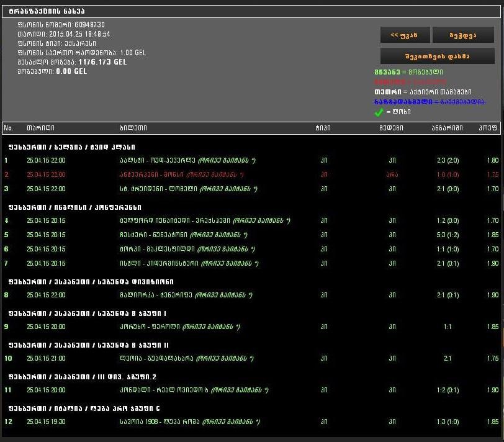The height and width of the screenshot is (442, 504).
Task: Click the "ბეჭდვა" print button
Action: click(x=463, y=35)
